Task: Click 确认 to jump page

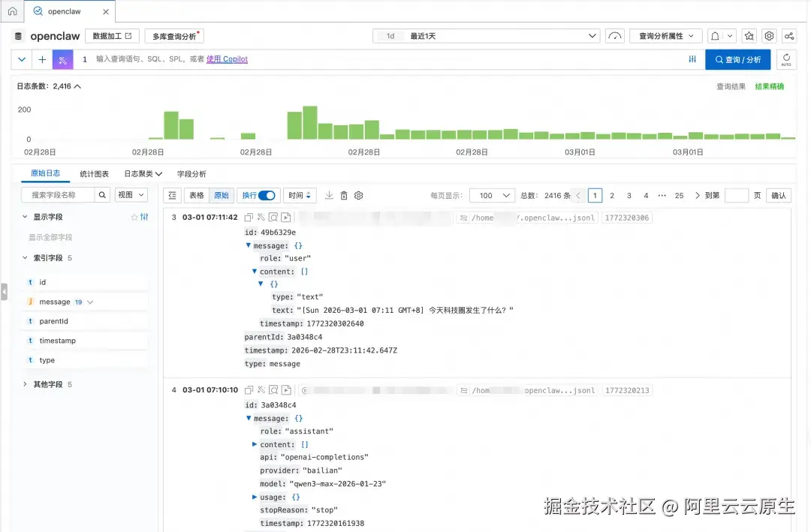Action: (779, 195)
